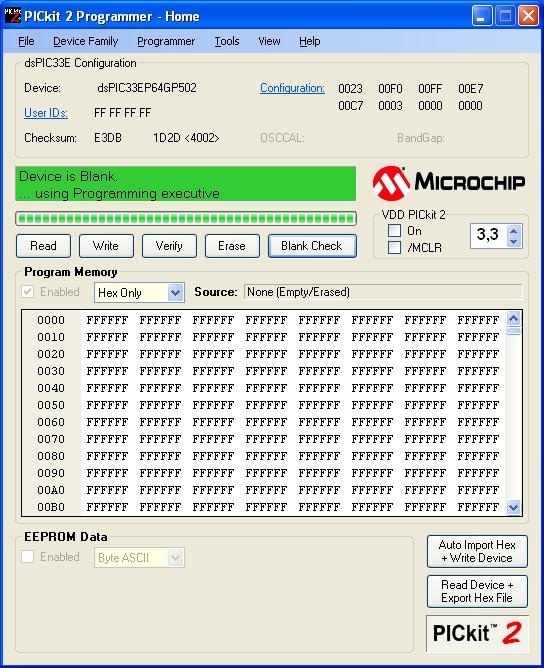This screenshot has height=668, width=544.
Task: Click first FFFFFF cell in row 0000
Action: click(x=107, y=320)
